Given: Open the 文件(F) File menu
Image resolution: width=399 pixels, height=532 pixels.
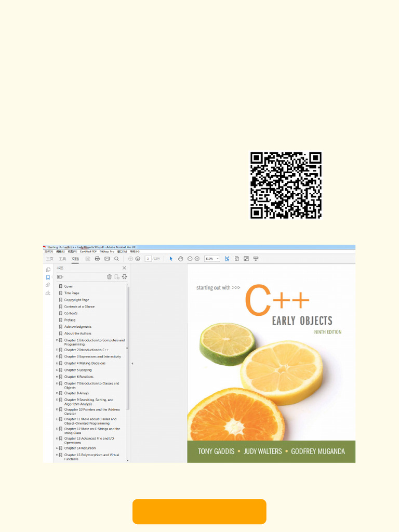Looking at the screenshot, I should (49, 252).
